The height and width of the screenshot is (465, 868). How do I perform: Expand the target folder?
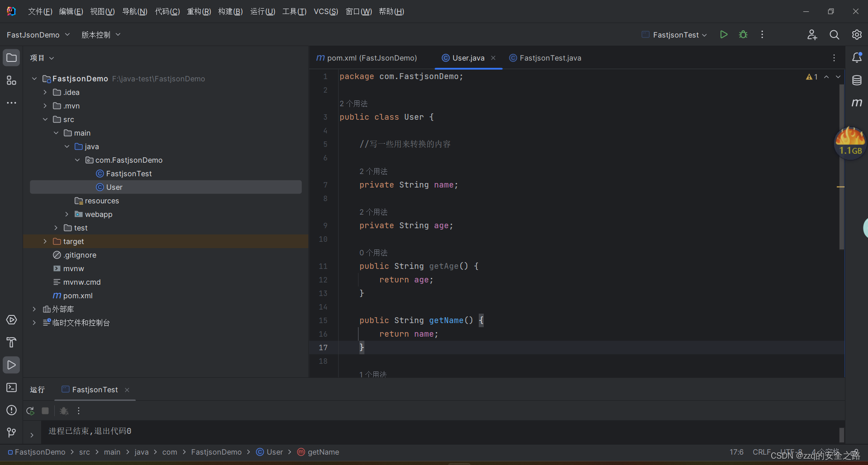pyautogui.click(x=45, y=241)
